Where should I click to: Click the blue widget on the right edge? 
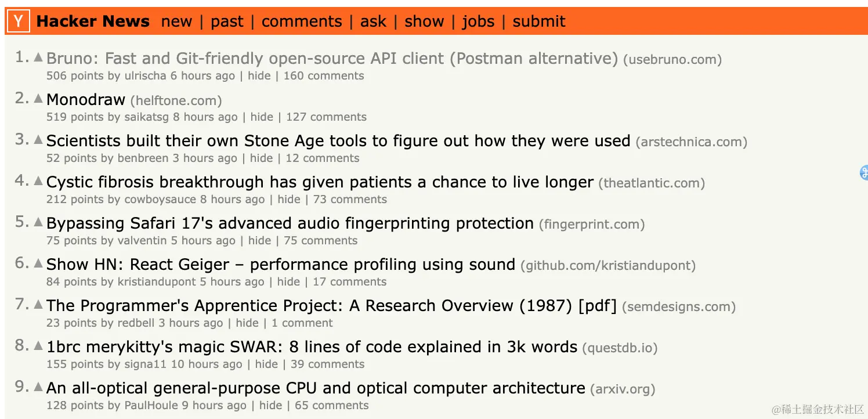pyautogui.click(x=864, y=173)
